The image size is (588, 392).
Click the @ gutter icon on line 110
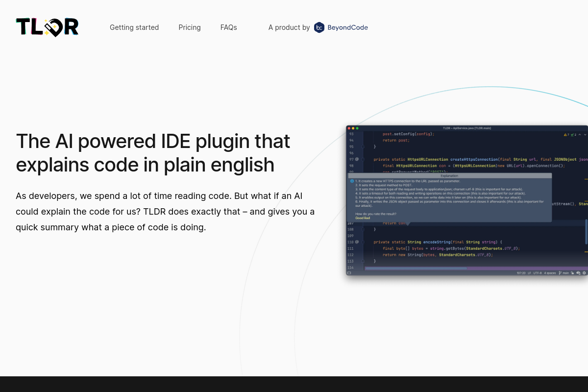[x=357, y=242]
